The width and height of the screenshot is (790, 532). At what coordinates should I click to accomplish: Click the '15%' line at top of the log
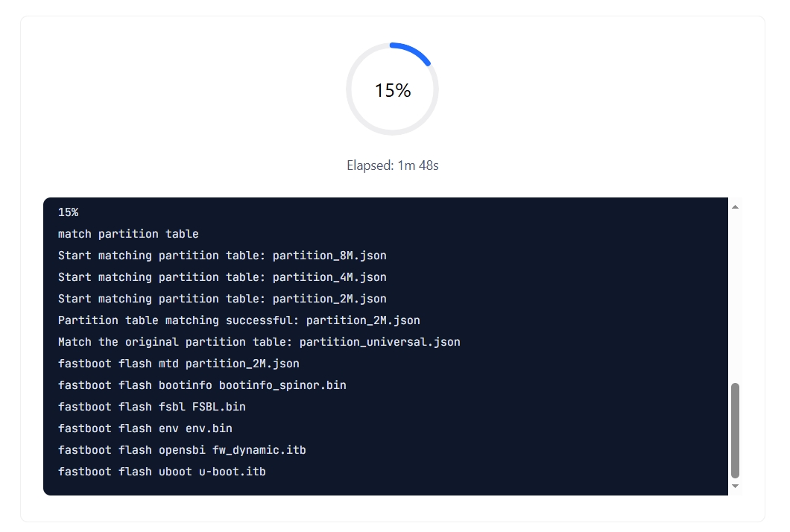click(x=68, y=212)
